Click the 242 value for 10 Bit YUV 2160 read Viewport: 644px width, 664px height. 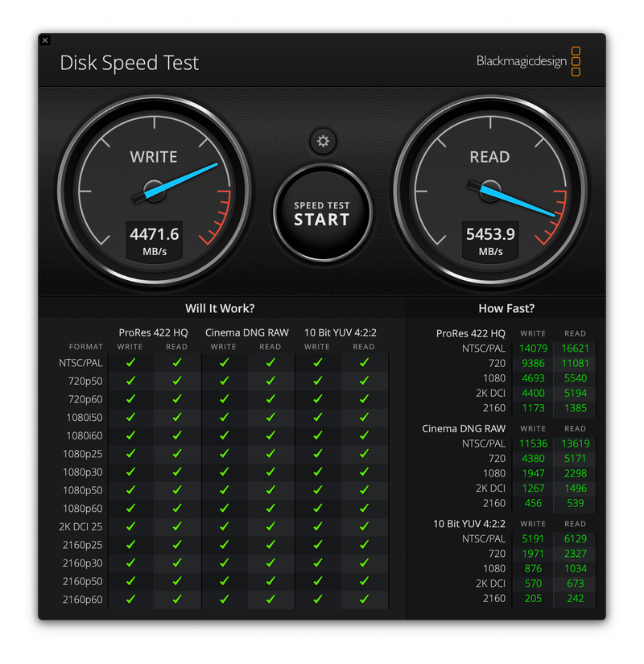click(575, 598)
